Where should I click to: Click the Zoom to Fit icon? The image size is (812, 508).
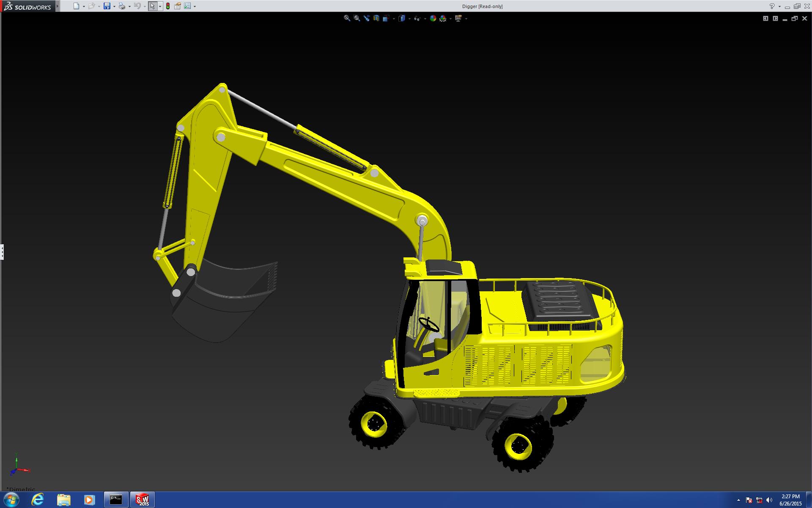pos(347,18)
